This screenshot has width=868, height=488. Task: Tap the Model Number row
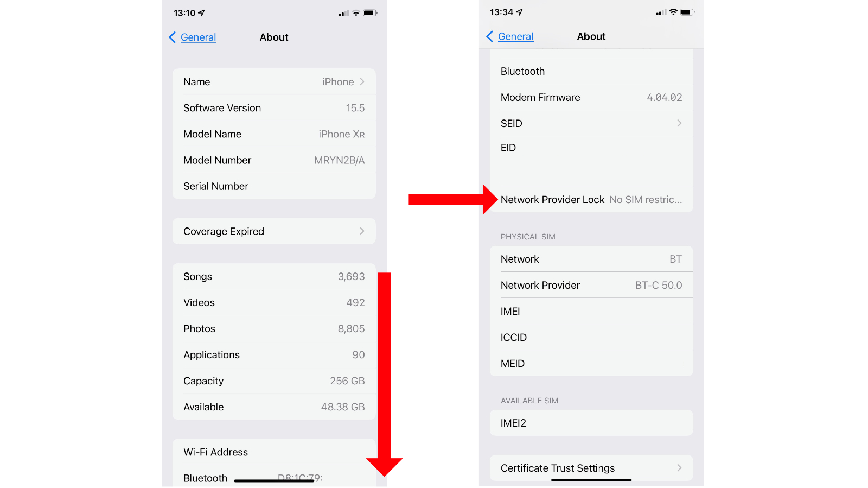274,160
